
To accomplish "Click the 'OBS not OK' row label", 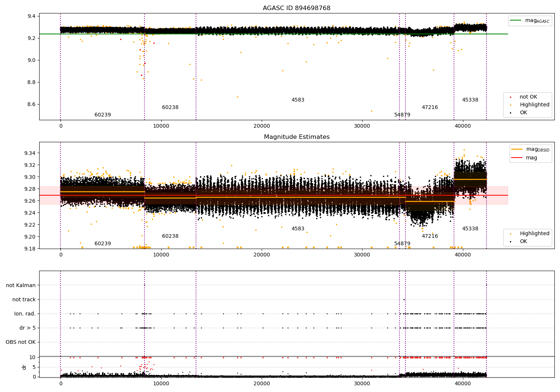I will [x=21, y=342].
